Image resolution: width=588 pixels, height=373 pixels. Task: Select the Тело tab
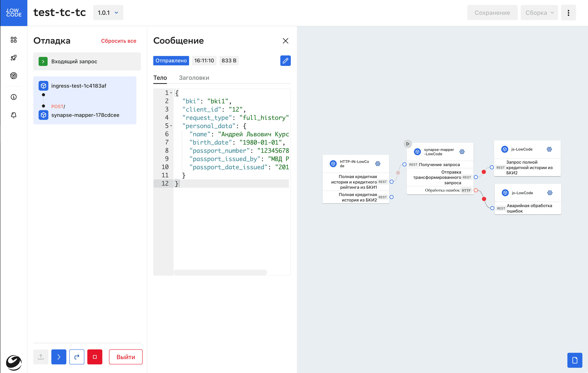(160, 78)
